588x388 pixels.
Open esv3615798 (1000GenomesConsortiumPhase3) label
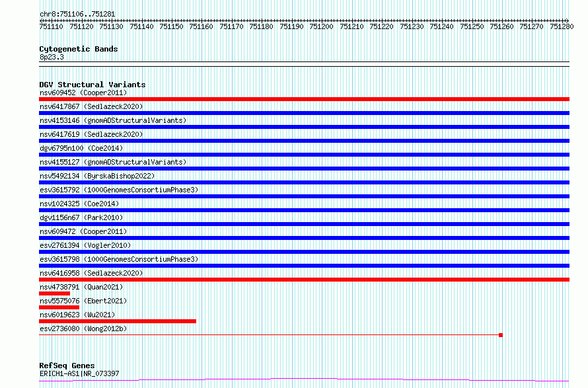coord(119,259)
